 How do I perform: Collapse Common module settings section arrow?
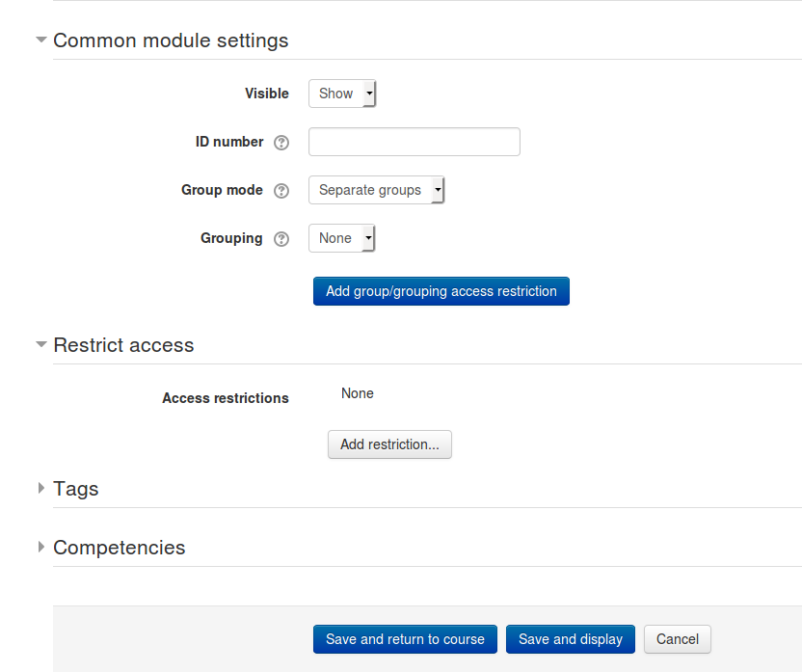click(x=41, y=40)
